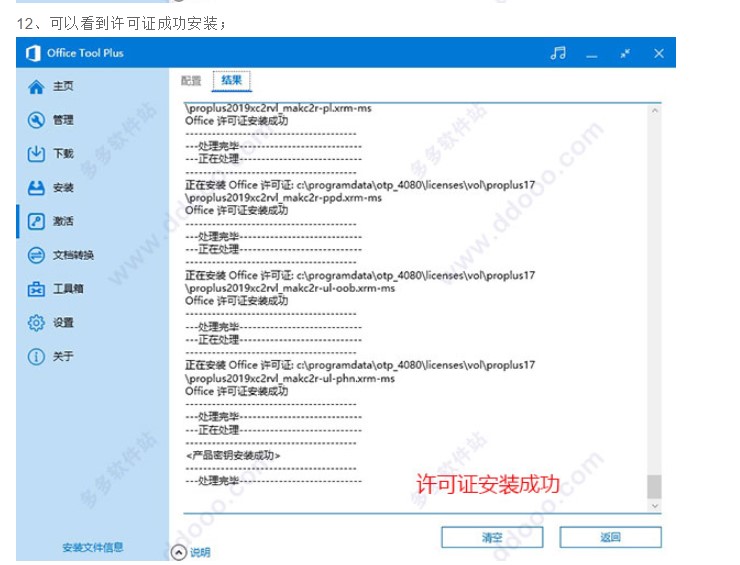This screenshot has height=565, width=740.
Task: Open the music note icon in title bar
Action: click(x=558, y=53)
